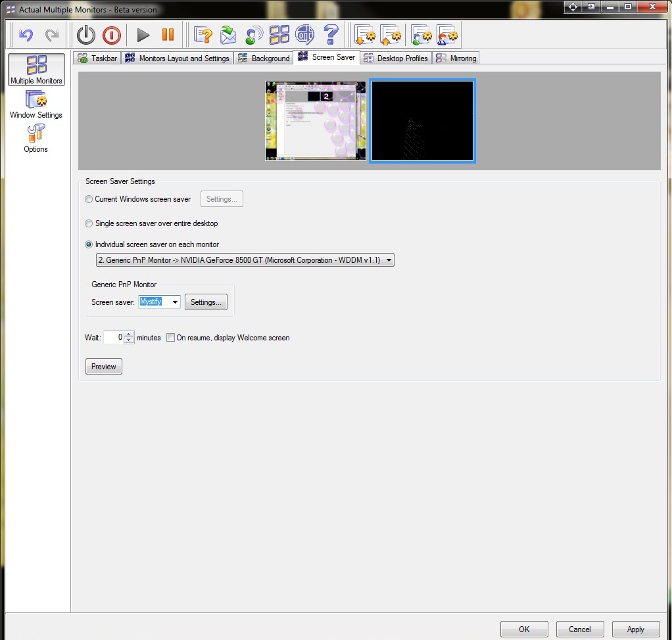Select the Screen Saver tab
Screen dimensions: 672x640
tap(327, 57)
